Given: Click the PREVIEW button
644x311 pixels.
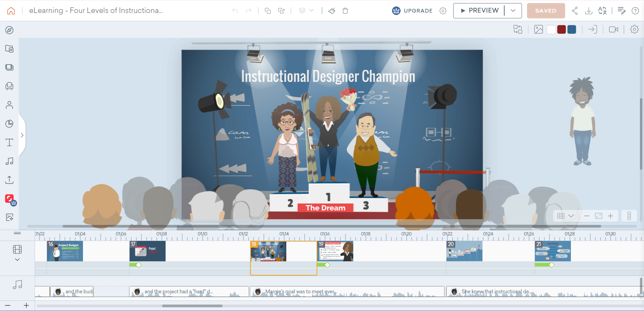Looking at the screenshot, I should tap(479, 11).
